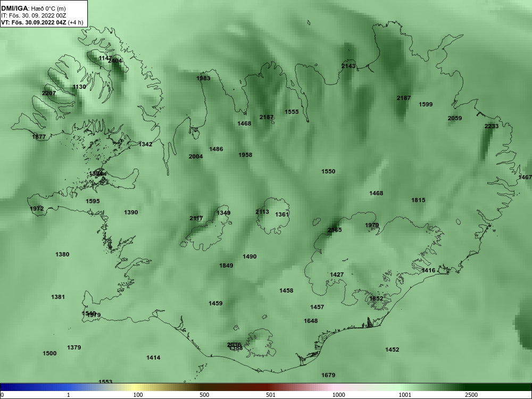Click the 1381 offshore value
The height and width of the screenshot is (399, 532).
click(x=58, y=297)
